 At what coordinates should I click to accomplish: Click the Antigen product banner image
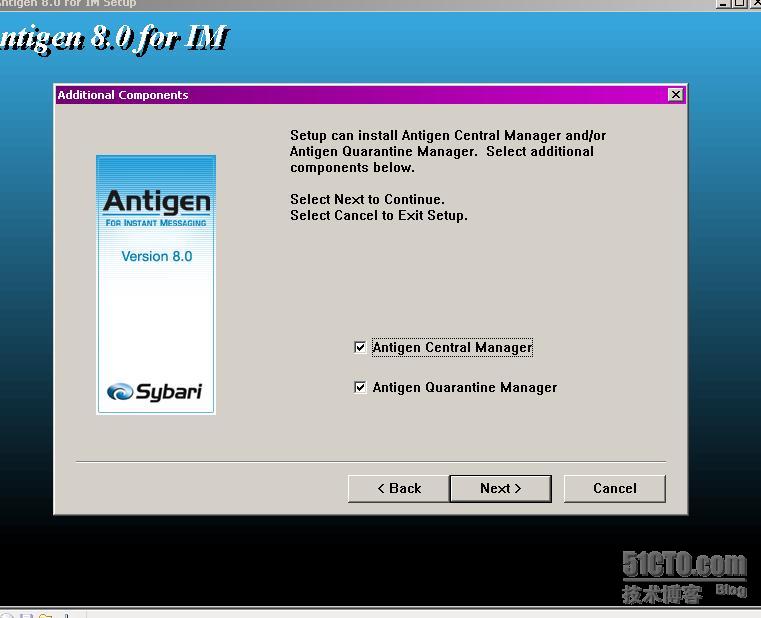tap(156, 284)
